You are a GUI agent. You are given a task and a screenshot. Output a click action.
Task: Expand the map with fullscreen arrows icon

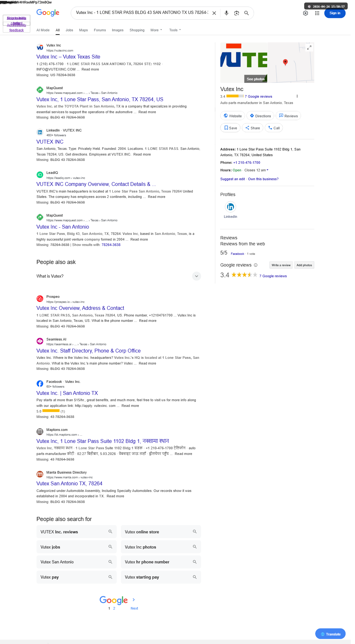click(x=309, y=47)
